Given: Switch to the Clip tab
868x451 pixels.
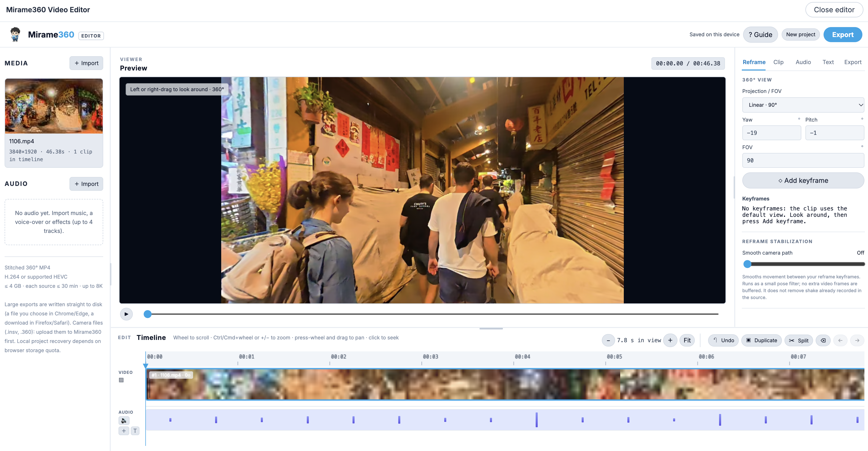Looking at the screenshot, I should click(778, 62).
